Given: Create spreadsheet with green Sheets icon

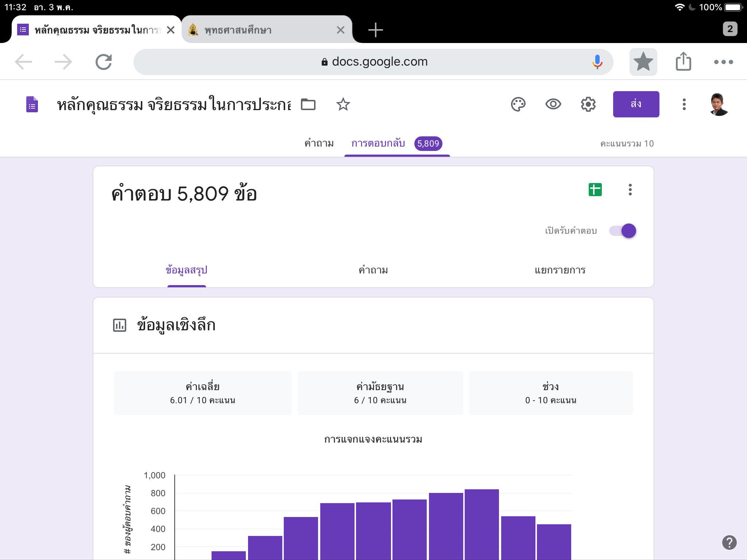Looking at the screenshot, I should (x=595, y=190).
